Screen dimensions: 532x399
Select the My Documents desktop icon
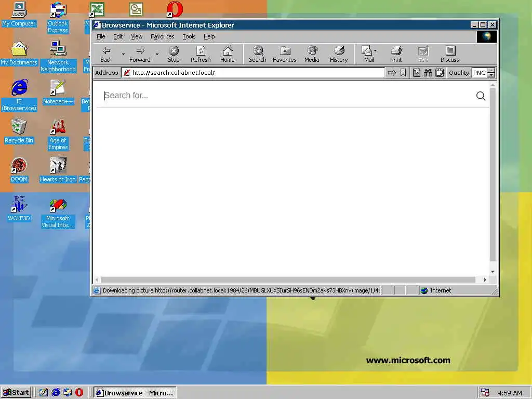click(x=19, y=54)
